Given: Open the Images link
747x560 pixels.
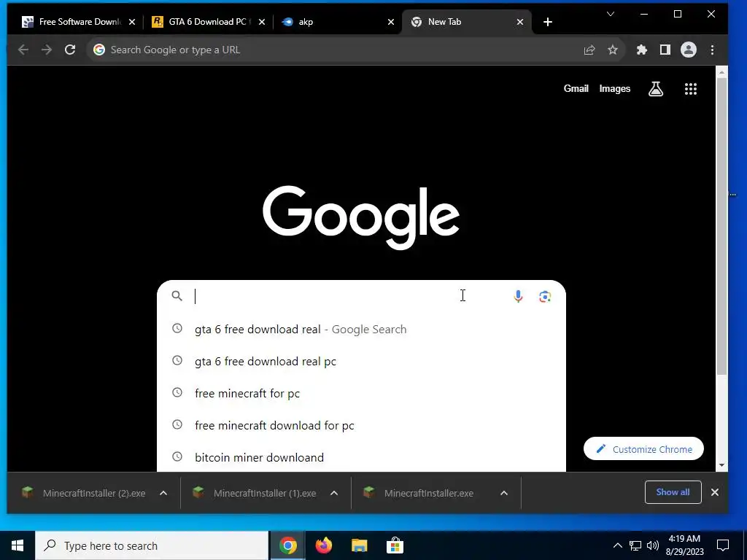Looking at the screenshot, I should click(614, 88).
